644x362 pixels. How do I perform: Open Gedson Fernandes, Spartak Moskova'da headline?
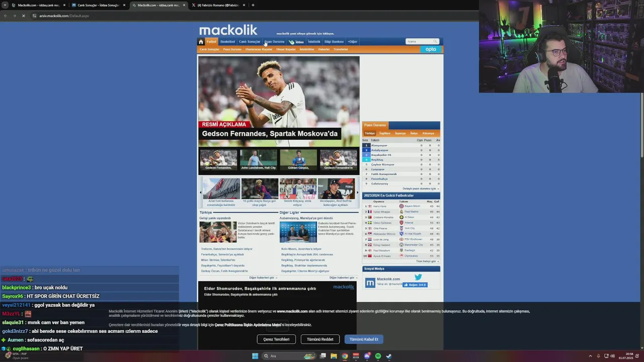tap(270, 134)
